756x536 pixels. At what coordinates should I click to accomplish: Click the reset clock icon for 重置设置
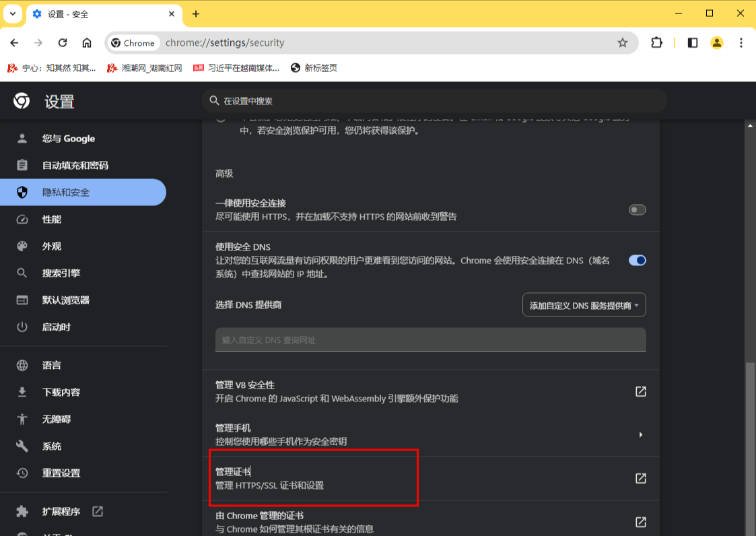click(x=22, y=473)
